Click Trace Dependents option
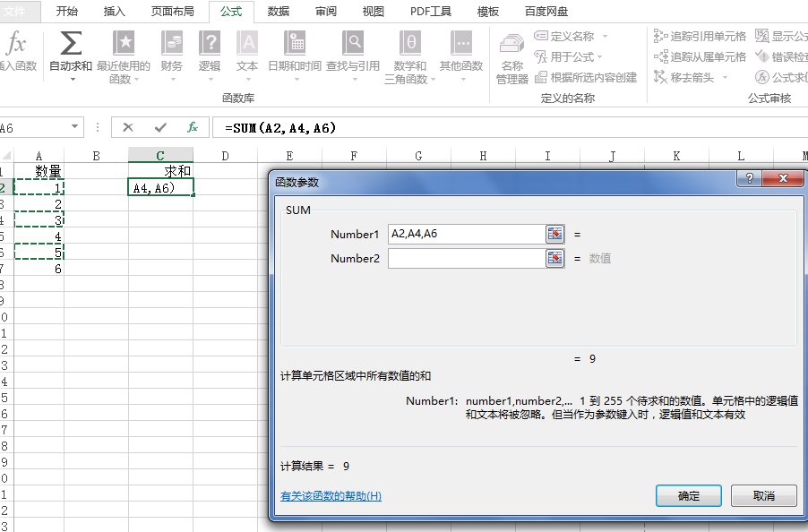 700,56
